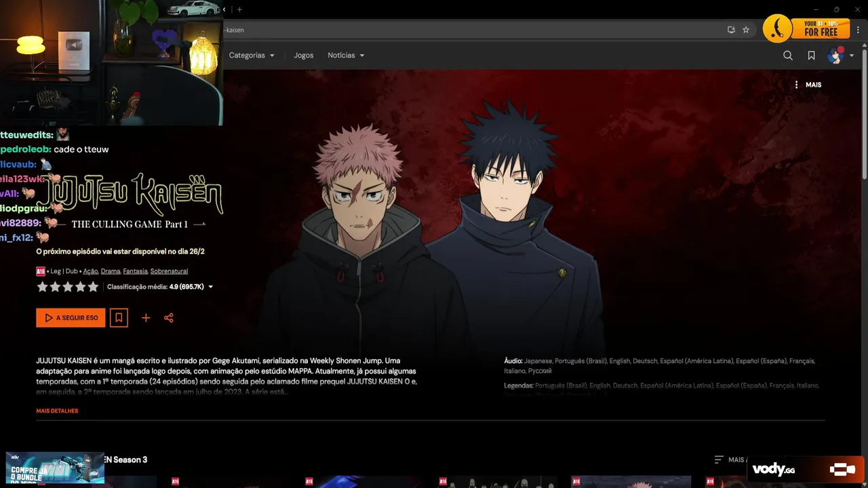
Task: Click the sort icon beside the bottom-right MAIS label
Action: point(719,460)
